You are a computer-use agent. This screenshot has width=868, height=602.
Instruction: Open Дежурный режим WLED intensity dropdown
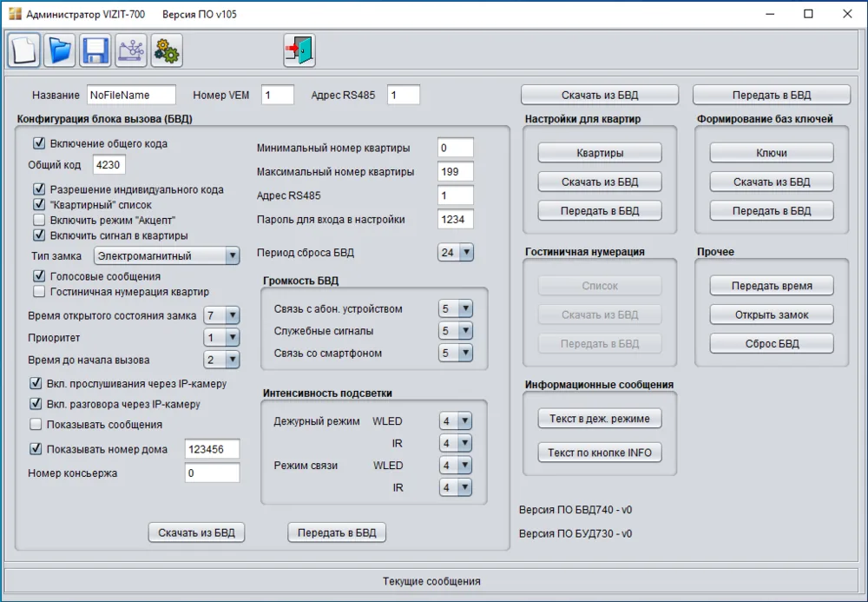click(455, 421)
